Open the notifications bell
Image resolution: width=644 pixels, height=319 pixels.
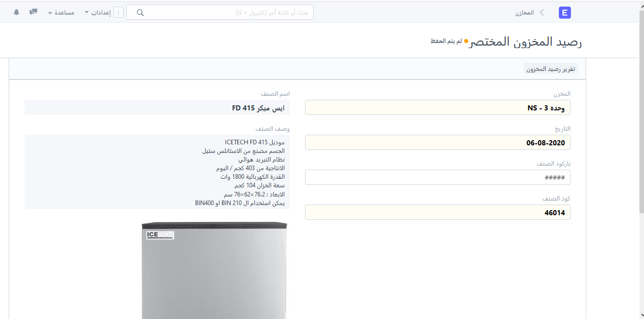click(17, 12)
